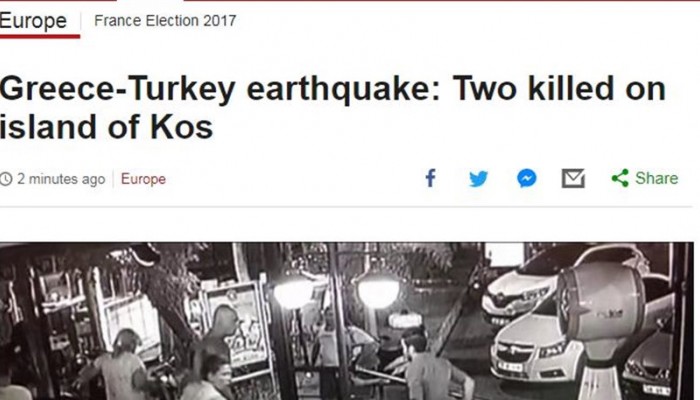Image resolution: width=700 pixels, height=400 pixels.
Task: Email the article using envelope icon
Action: click(x=573, y=179)
